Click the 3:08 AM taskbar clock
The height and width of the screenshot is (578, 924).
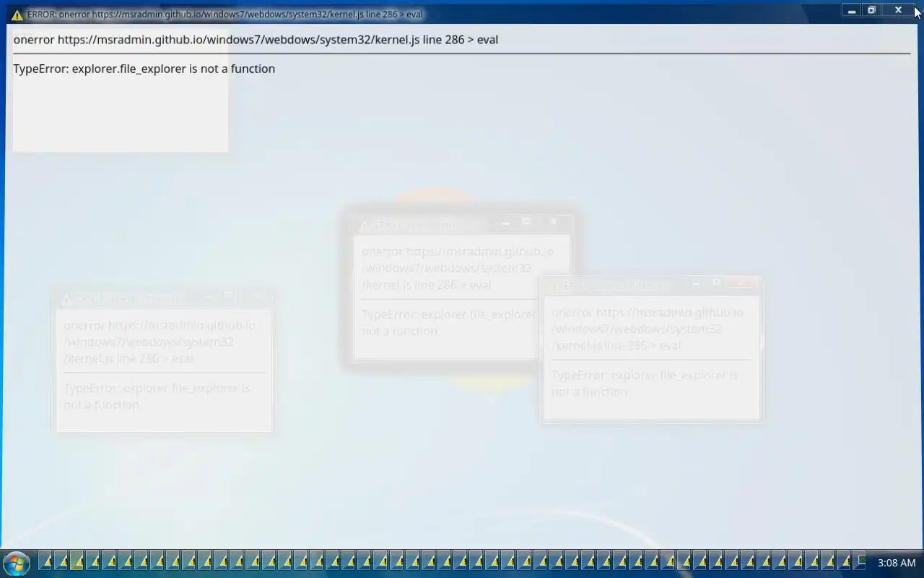[896, 563]
